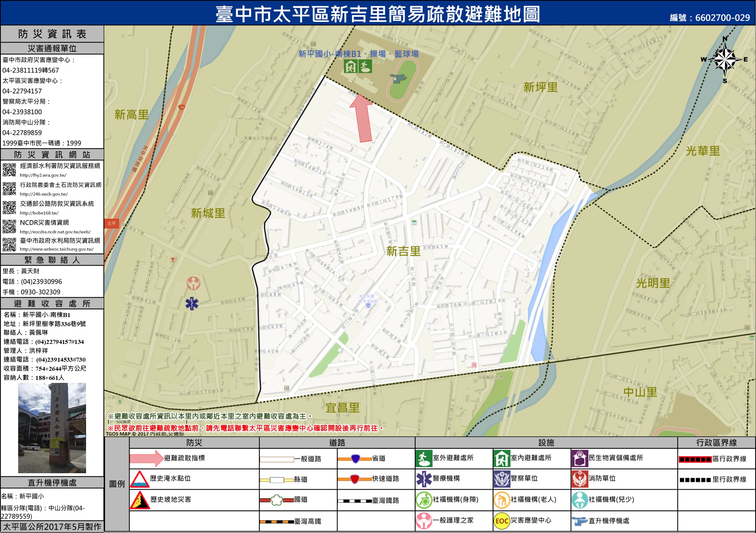Click the pink nursing home icon on the map
The image size is (756, 533).
pos(193,283)
